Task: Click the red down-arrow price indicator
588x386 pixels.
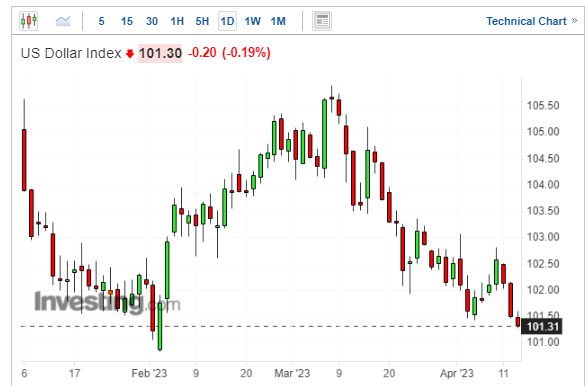Action: point(130,54)
